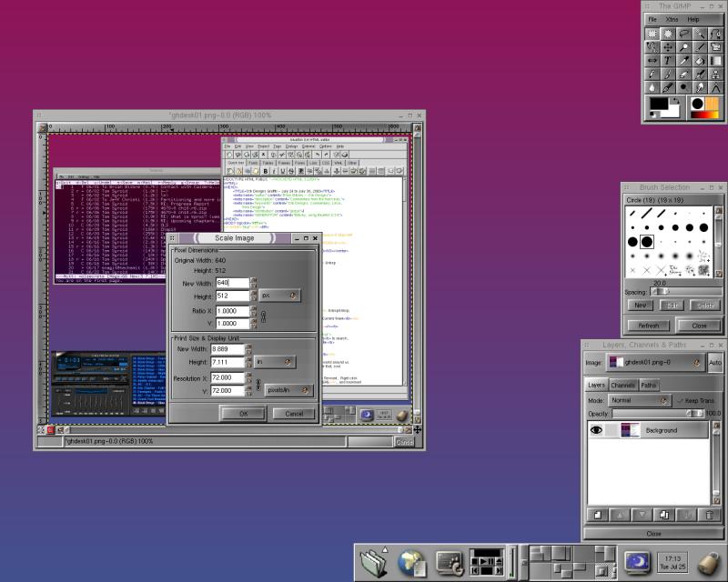Click the duplicate layer icon
Image resolution: width=728 pixels, height=582 pixels.
(x=663, y=515)
